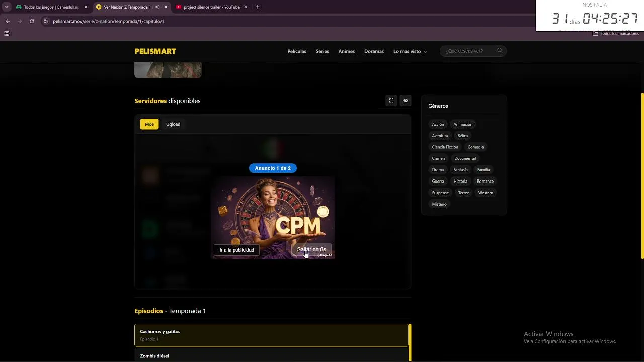This screenshot has width=644, height=362.
Task: Click the 'Episodios - Temporada 1' heading
Action: click(x=170, y=311)
